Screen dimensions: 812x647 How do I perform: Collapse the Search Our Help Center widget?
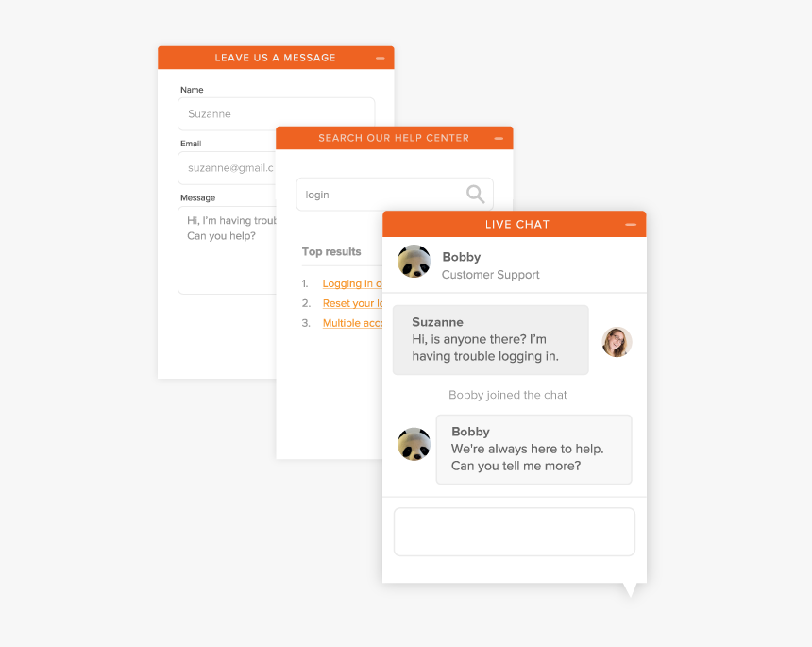[x=499, y=138]
